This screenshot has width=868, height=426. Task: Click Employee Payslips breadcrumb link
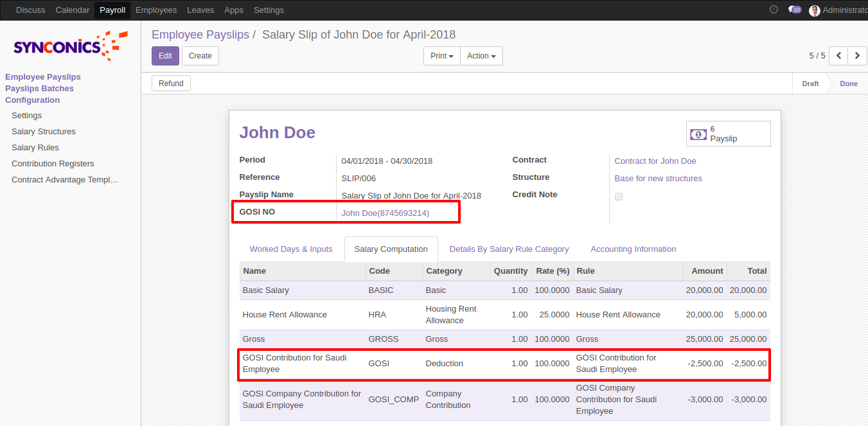[x=200, y=35]
